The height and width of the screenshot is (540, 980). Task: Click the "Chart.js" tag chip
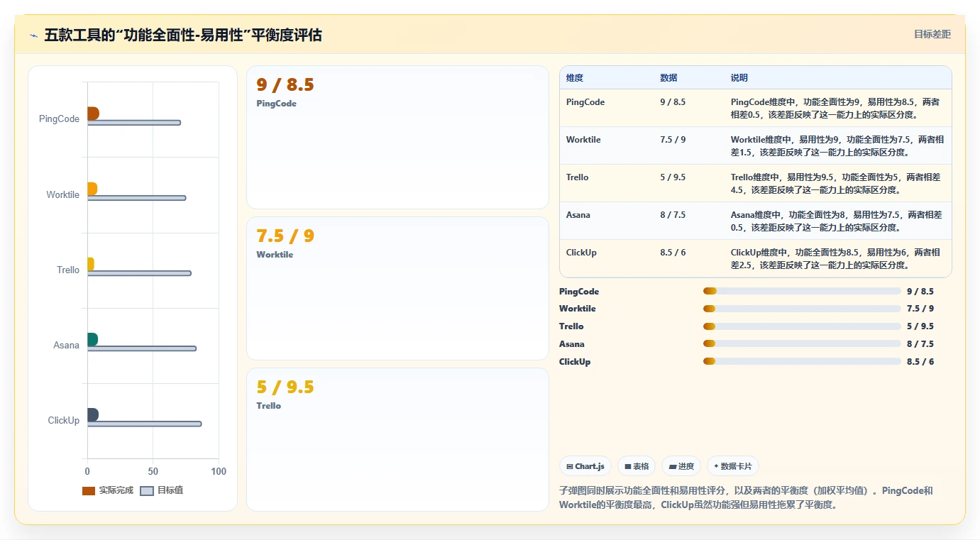[585, 466]
